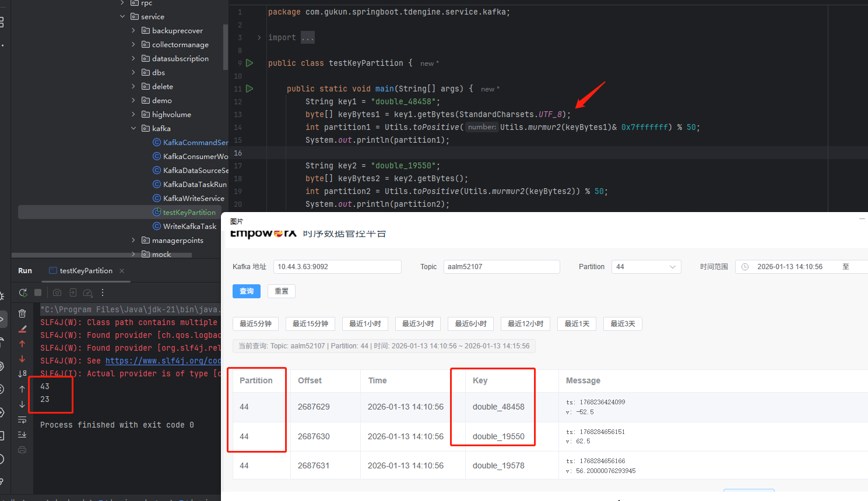Viewport: 868px width, 501px height.
Task: Select testKeyPartition in project tree
Action: click(x=120, y=212)
